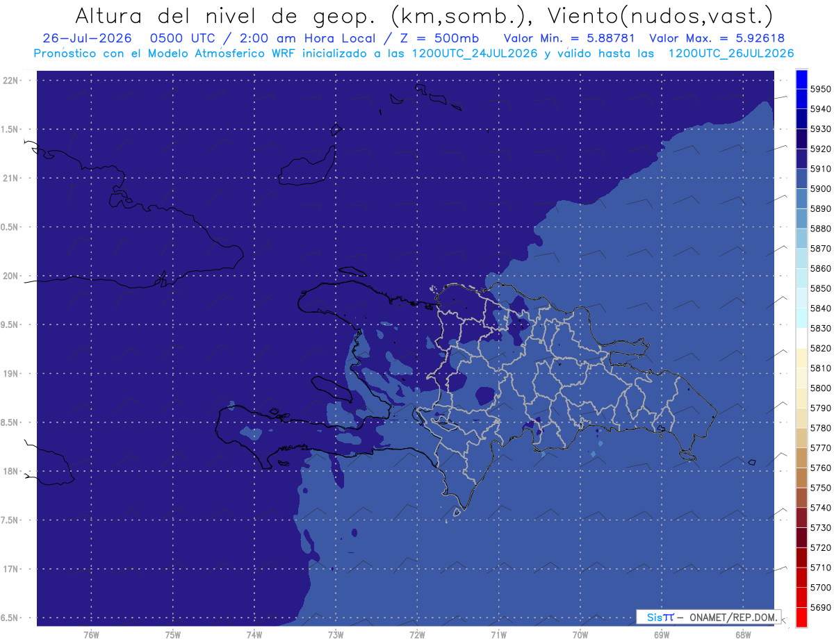Click the '76W' longitude axis label
834x644 pixels.
[91, 634]
